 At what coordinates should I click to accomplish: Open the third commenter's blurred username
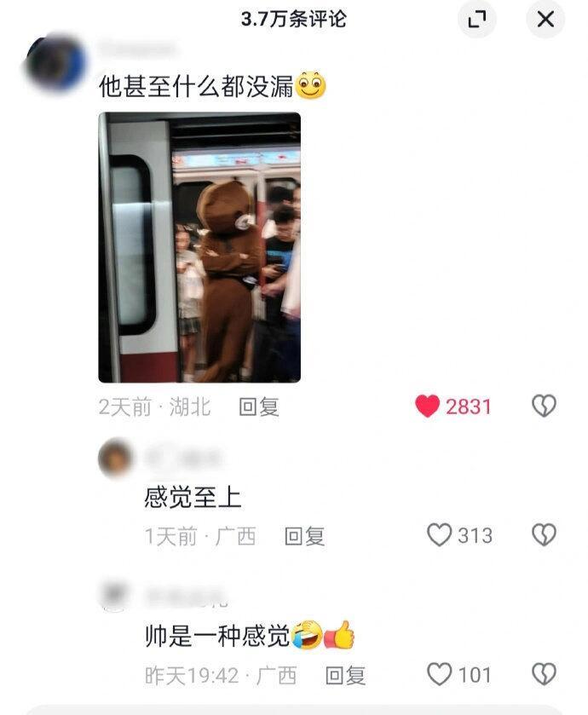pyautogui.click(x=186, y=597)
